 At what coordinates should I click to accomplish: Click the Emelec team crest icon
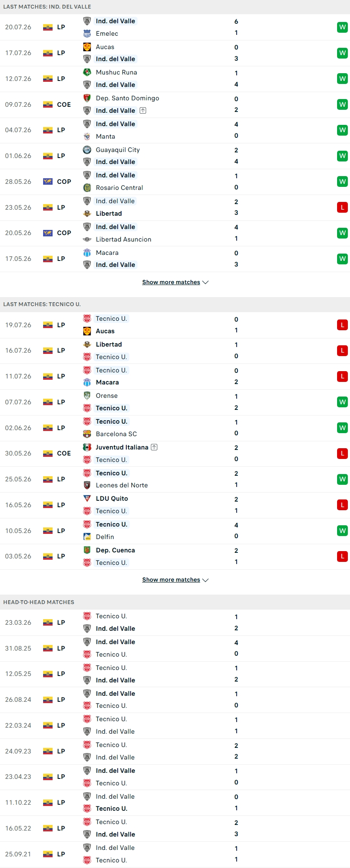(87, 34)
